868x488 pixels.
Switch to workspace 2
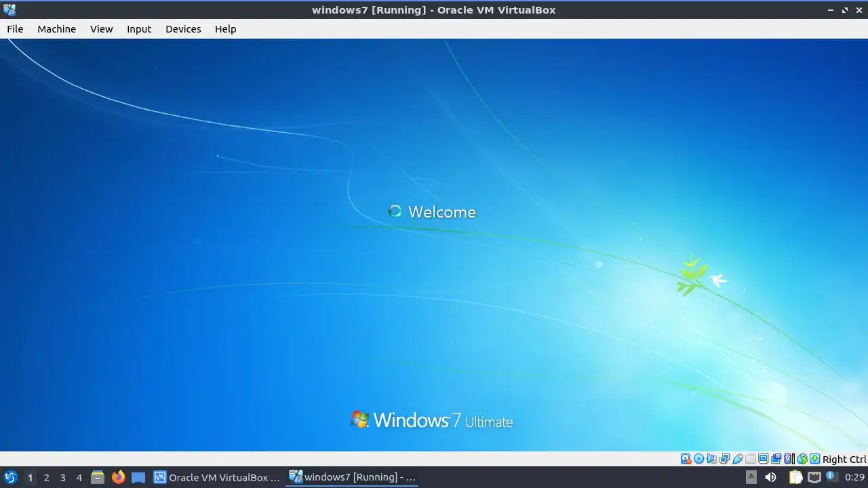point(46,478)
